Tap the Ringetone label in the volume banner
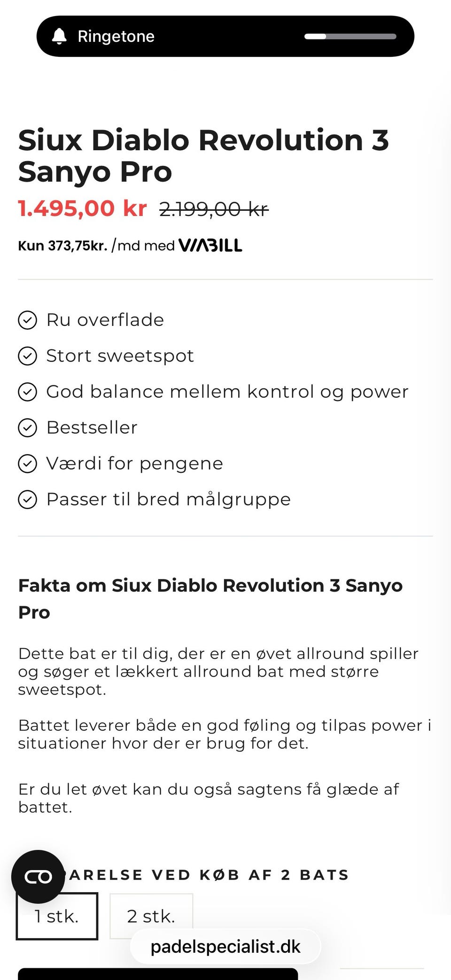 116,36
